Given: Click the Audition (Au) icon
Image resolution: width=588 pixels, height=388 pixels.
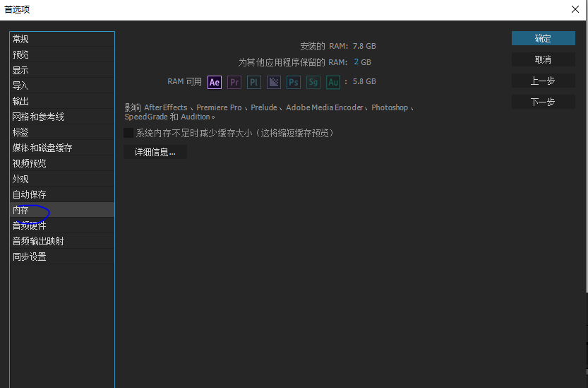Looking at the screenshot, I should tap(333, 82).
